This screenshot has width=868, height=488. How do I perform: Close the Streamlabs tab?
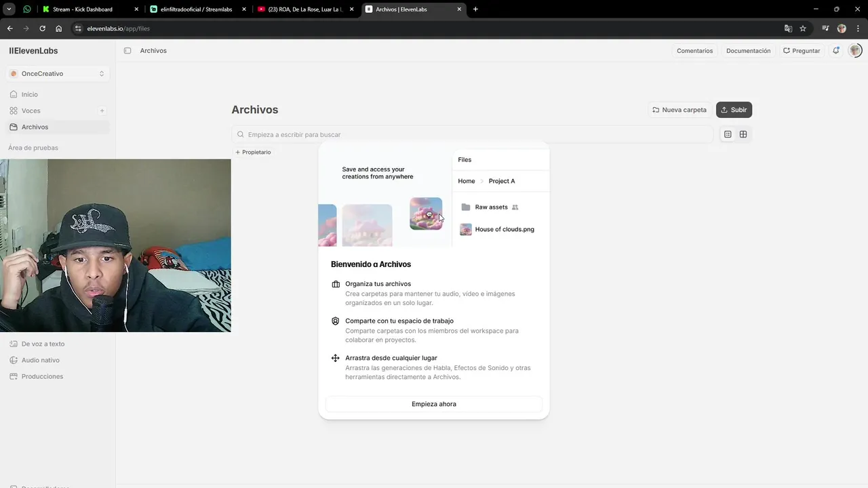click(x=244, y=9)
